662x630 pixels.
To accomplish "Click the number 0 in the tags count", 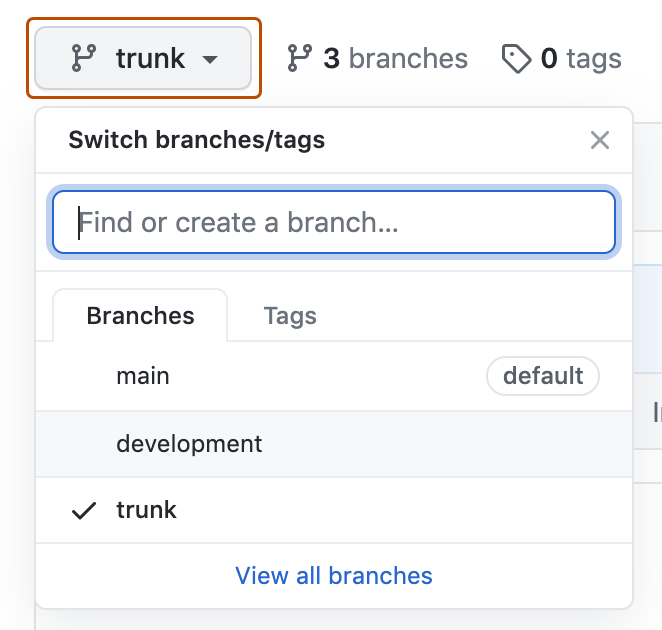I will click(x=549, y=59).
